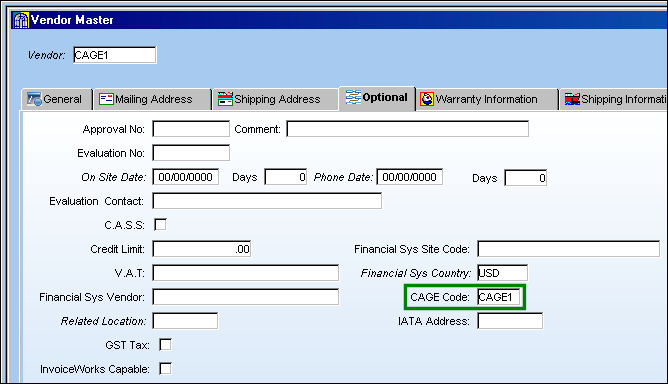
Task: Click the Evaluation No field
Action: (x=191, y=153)
